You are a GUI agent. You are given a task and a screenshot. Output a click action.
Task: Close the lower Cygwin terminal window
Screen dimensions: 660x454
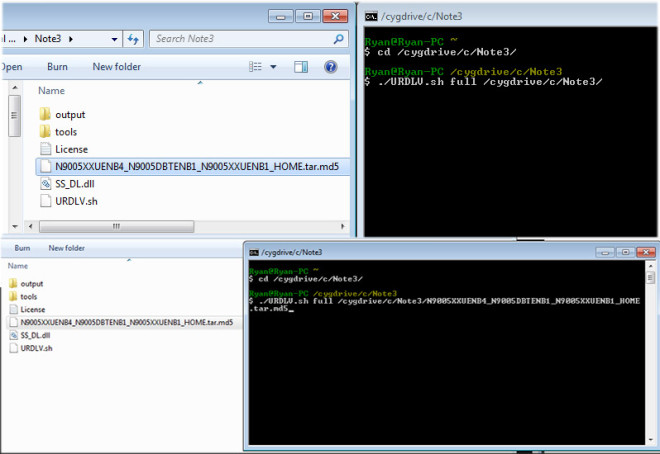coord(646,252)
